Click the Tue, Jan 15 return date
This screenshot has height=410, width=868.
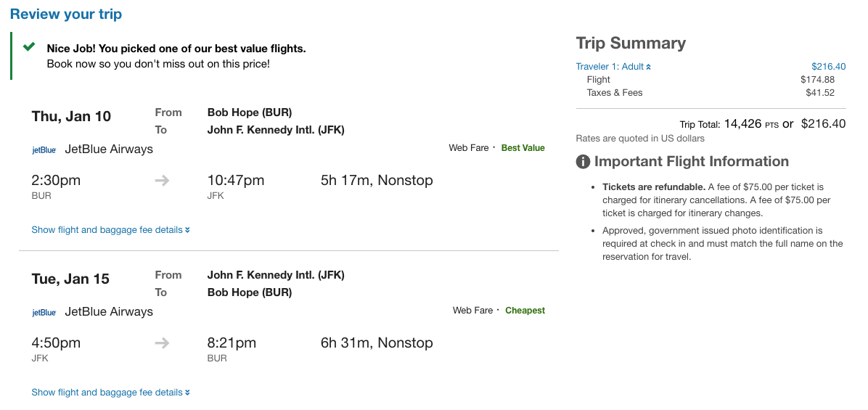tap(70, 279)
